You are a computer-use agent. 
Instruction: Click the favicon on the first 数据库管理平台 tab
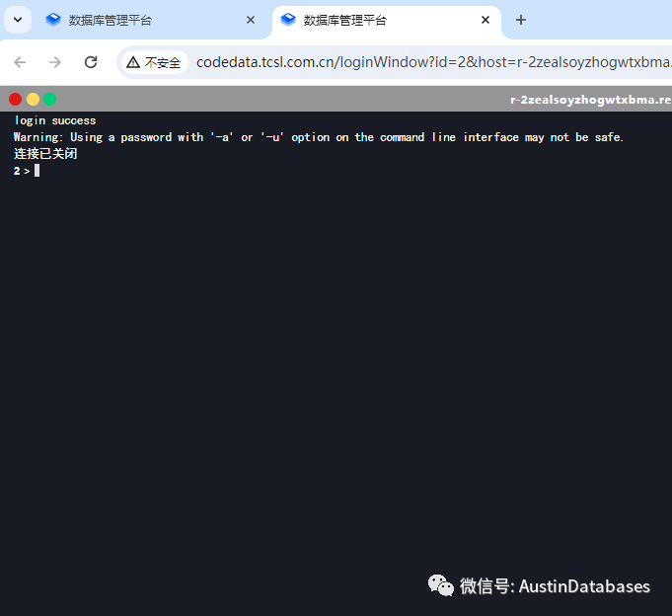click(53, 20)
